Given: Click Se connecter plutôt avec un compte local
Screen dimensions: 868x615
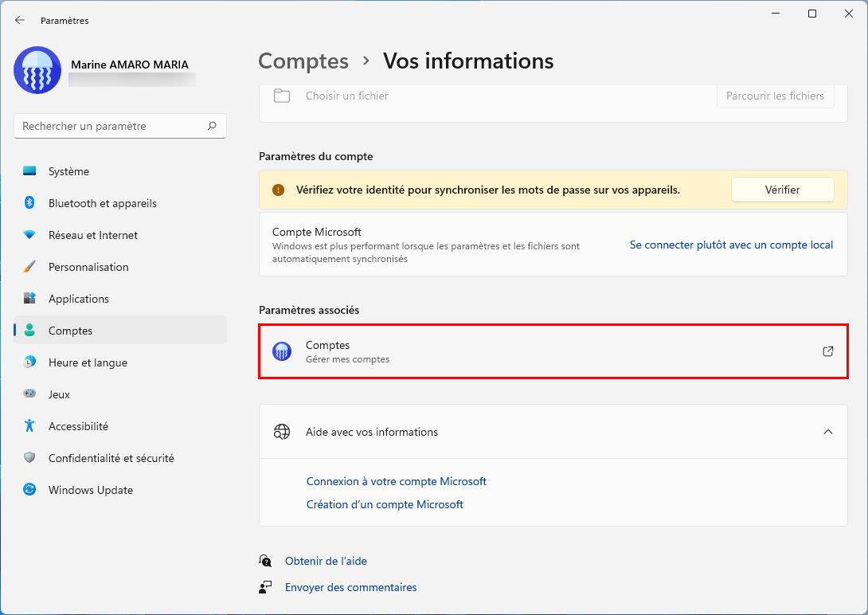Looking at the screenshot, I should tap(731, 245).
